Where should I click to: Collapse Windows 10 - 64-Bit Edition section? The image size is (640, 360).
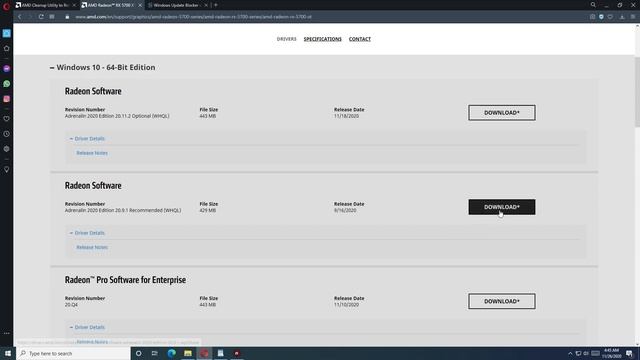(102, 67)
